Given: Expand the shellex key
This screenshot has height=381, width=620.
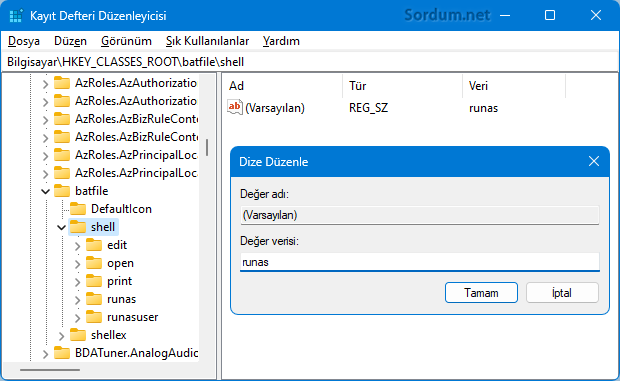Looking at the screenshot, I should coord(61,336).
